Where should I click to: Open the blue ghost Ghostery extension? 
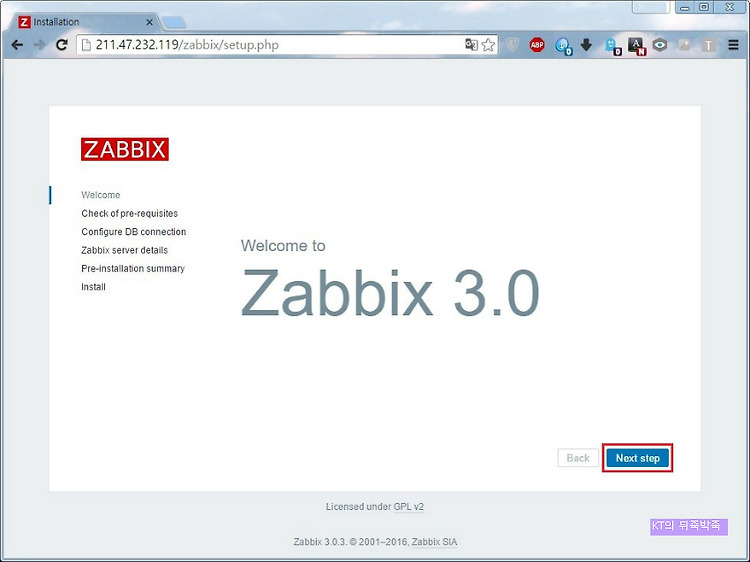tap(612, 46)
